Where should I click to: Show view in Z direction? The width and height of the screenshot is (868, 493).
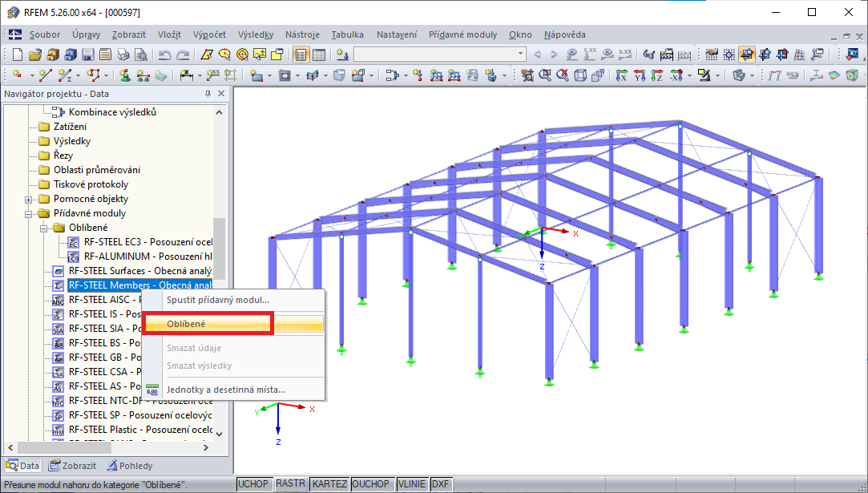(x=656, y=75)
